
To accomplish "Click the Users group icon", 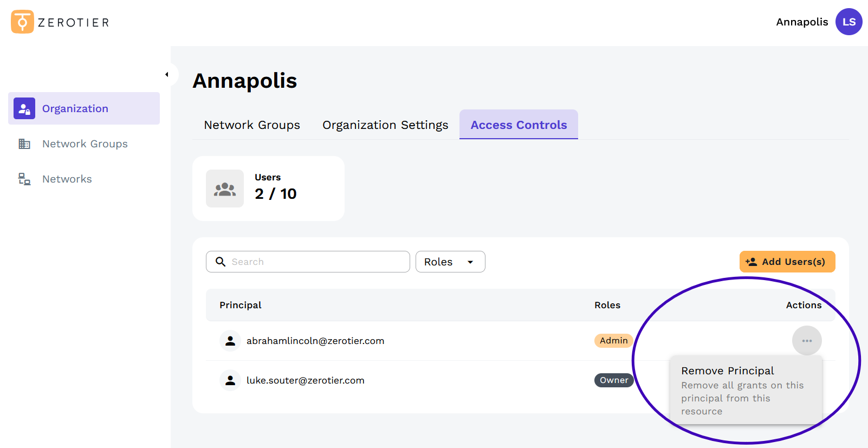I will pyautogui.click(x=225, y=189).
